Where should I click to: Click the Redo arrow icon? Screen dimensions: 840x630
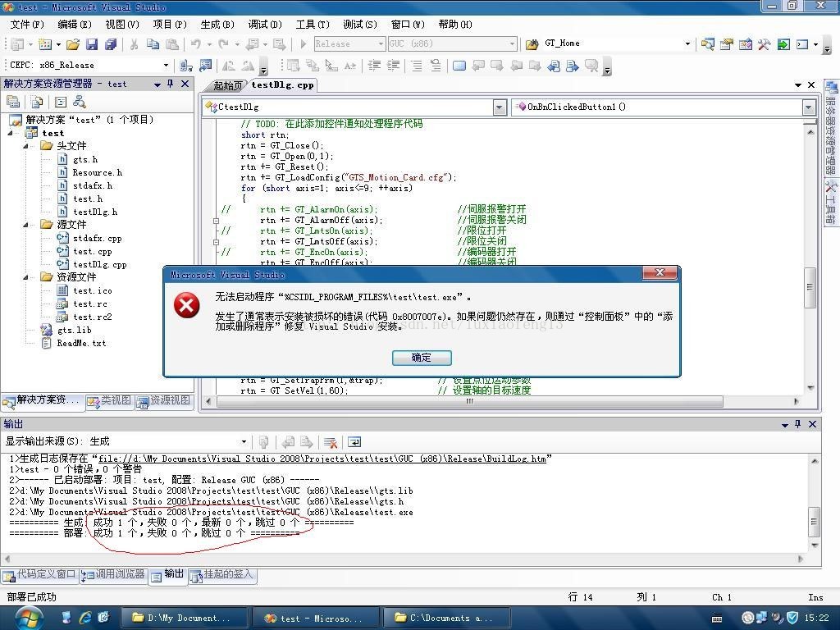coord(224,44)
